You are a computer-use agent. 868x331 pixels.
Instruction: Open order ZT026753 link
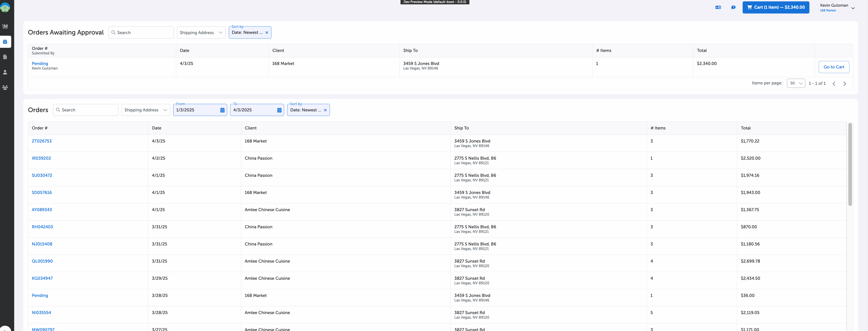coord(41,141)
